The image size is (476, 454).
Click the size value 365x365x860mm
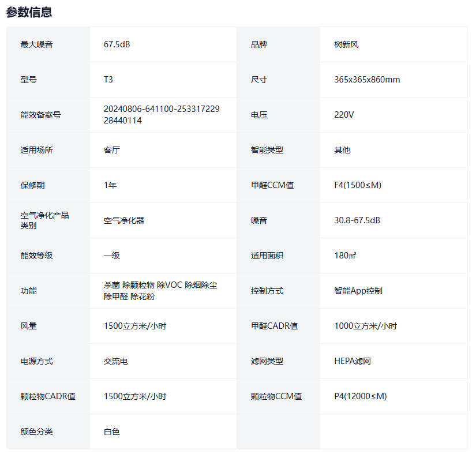(367, 80)
